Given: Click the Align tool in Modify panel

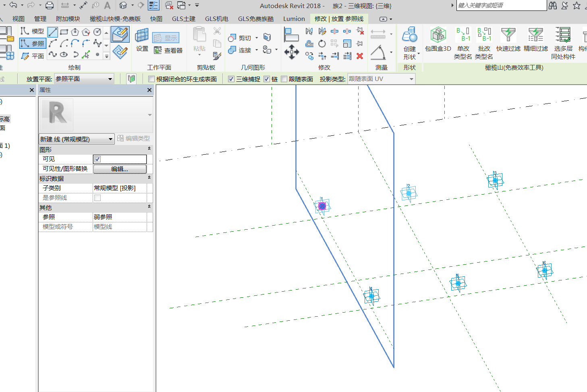Looking at the screenshot, I should click(291, 35).
